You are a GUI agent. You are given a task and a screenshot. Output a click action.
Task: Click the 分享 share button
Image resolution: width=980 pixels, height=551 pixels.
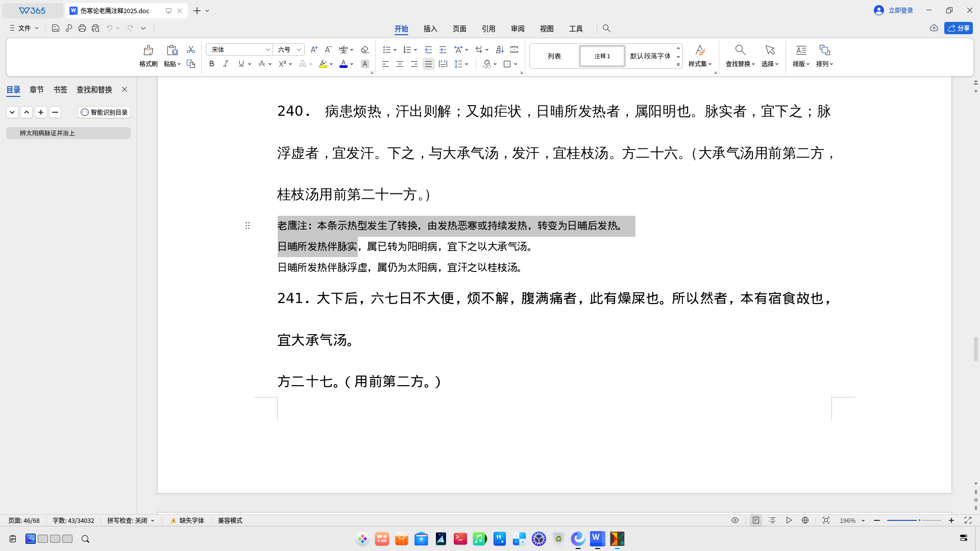tap(959, 28)
